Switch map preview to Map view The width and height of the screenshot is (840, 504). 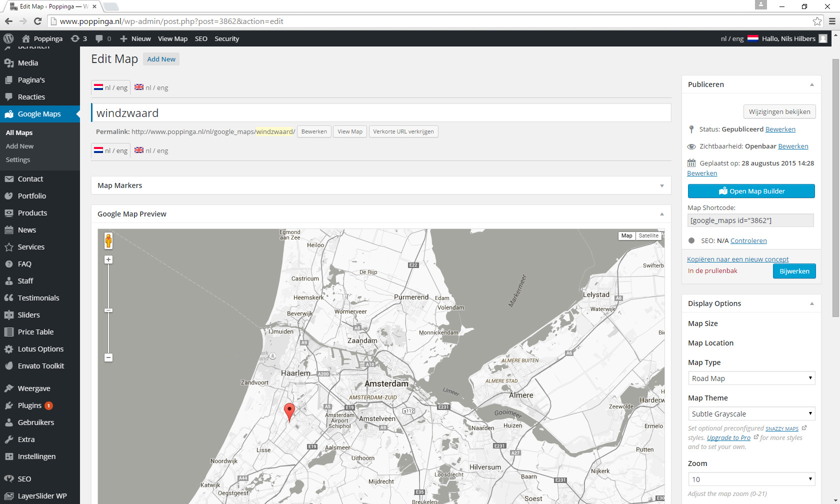[627, 236]
